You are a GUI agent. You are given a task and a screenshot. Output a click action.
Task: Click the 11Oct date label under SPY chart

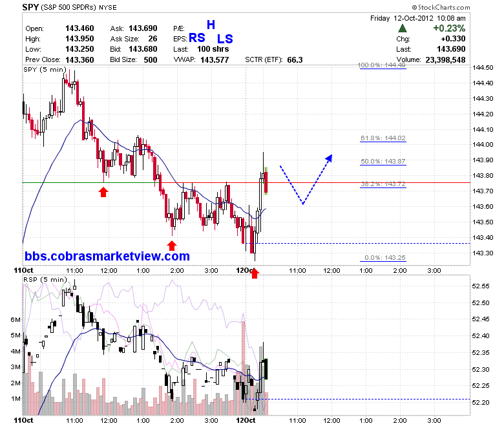[x=23, y=270]
